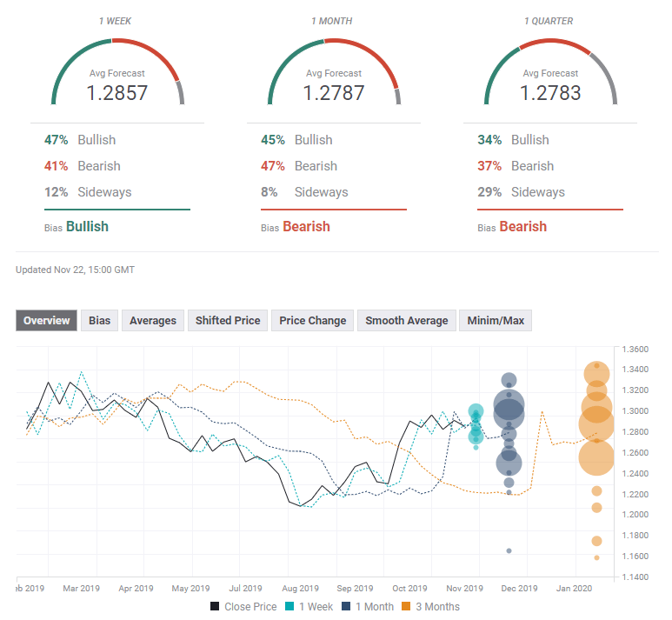Click the largest dark blue 1 Month bubble
This screenshot has width=672, height=620.
(509, 409)
